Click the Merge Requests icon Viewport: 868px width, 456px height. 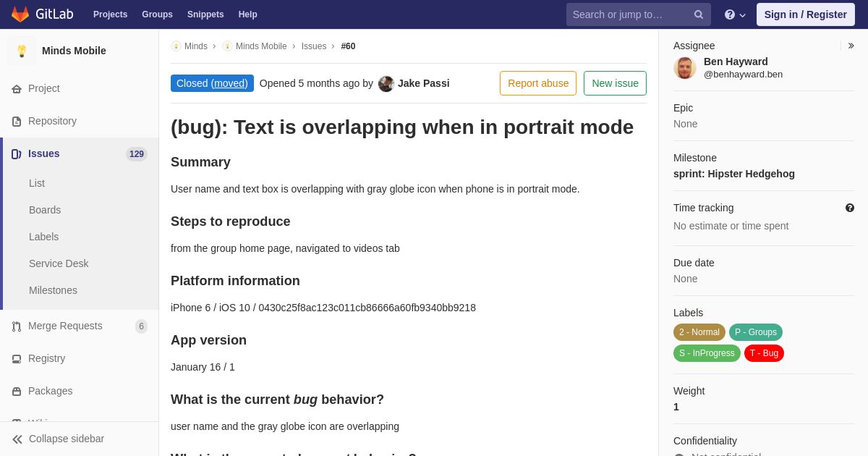(x=17, y=326)
